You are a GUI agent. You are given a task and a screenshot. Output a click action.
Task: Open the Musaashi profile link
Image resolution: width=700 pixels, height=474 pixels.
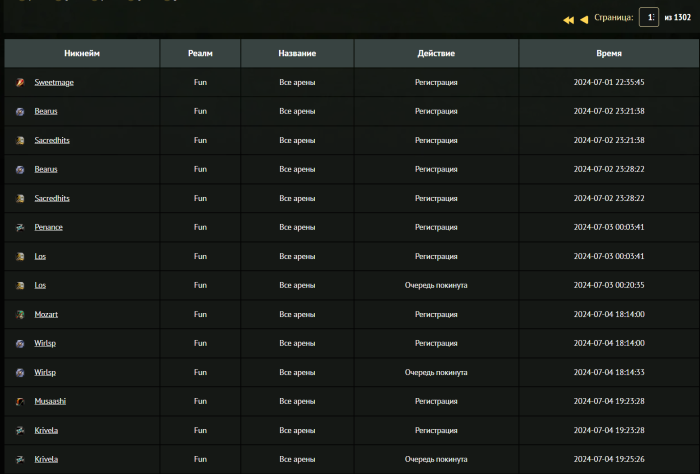[x=50, y=401]
